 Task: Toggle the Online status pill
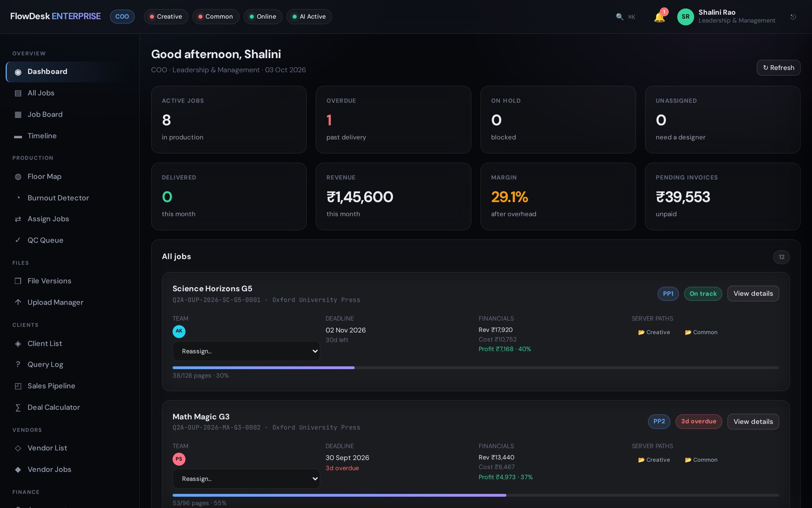pyautogui.click(x=263, y=17)
